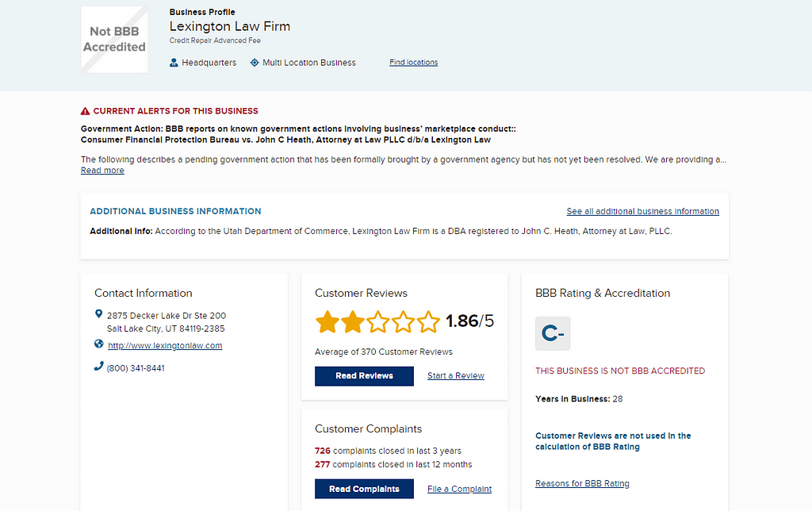Open the Find locations link

point(413,63)
